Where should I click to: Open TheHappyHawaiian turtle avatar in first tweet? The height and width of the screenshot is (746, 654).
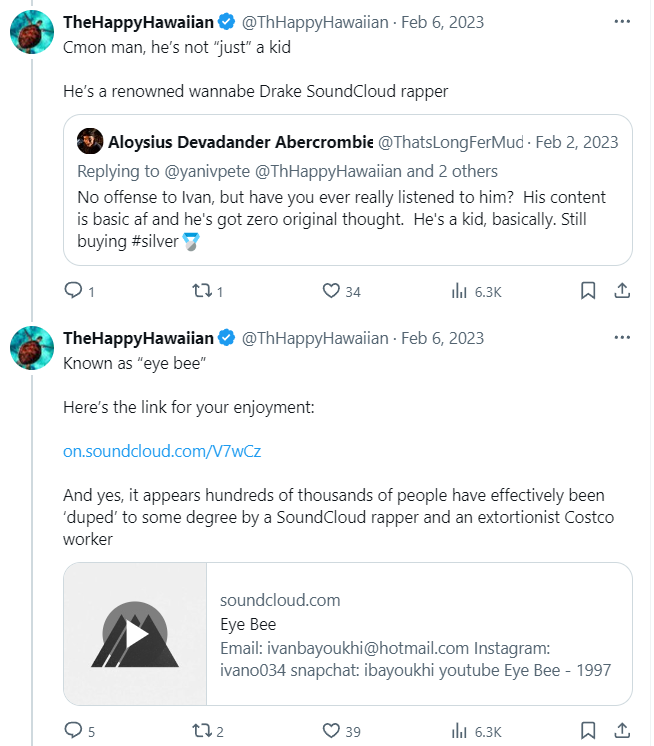[32, 34]
